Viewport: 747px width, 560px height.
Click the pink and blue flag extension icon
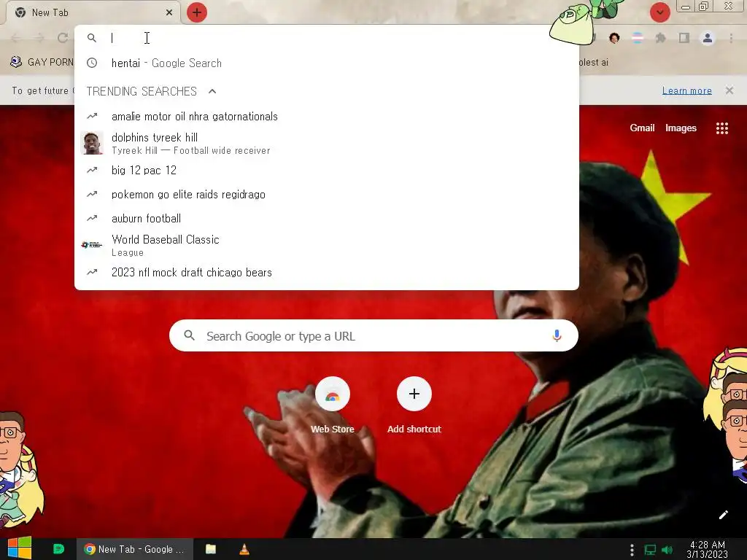click(x=638, y=38)
